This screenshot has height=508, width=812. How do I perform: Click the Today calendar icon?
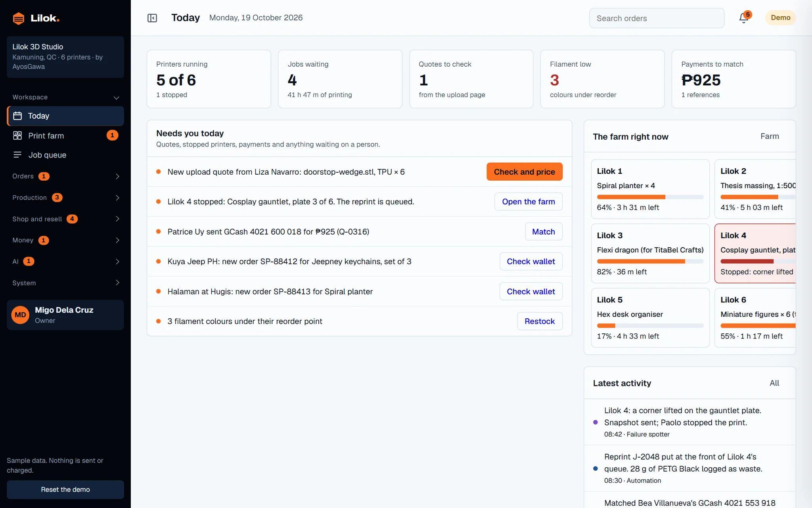pyautogui.click(x=17, y=116)
